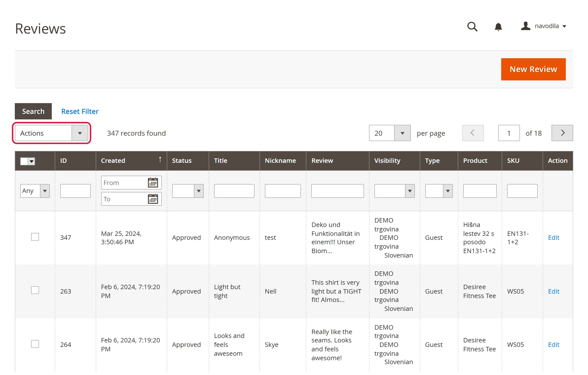Open the notifications bell icon
Viewport: 588px width, 375px height.
(x=498, y=27)
